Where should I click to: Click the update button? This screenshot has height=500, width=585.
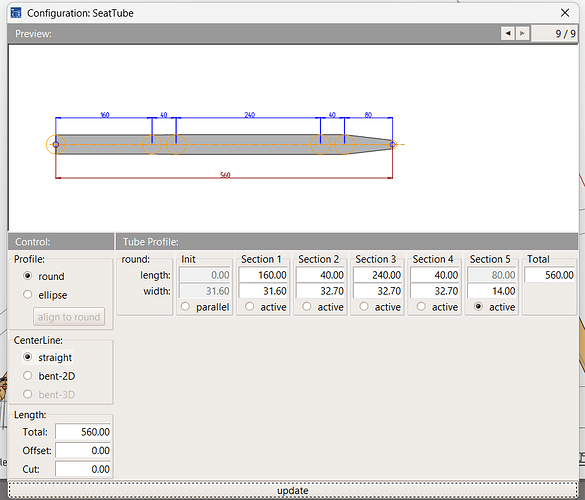[293, 490]
